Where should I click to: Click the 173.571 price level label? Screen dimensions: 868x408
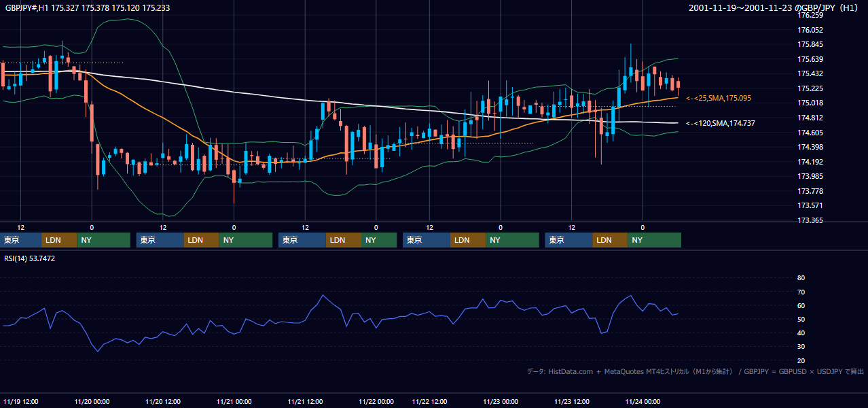coord(811,205)
